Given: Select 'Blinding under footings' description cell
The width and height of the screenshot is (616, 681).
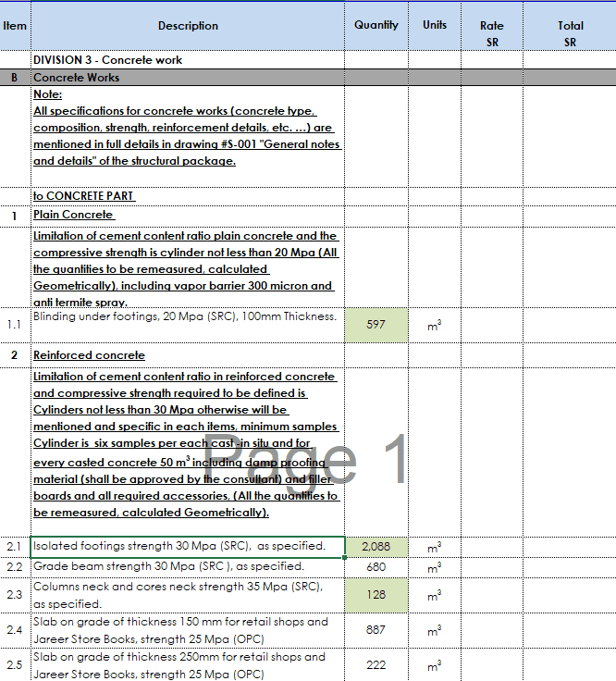Looking at the screenshot, I should click(x=188, y=325).
